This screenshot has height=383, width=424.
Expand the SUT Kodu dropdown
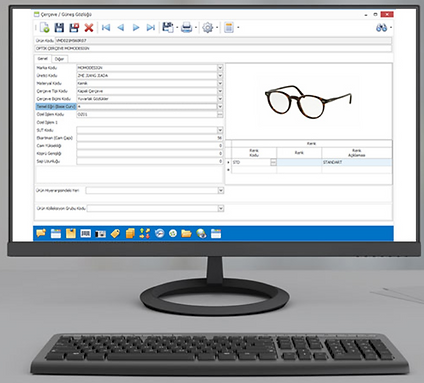point(220,130)
